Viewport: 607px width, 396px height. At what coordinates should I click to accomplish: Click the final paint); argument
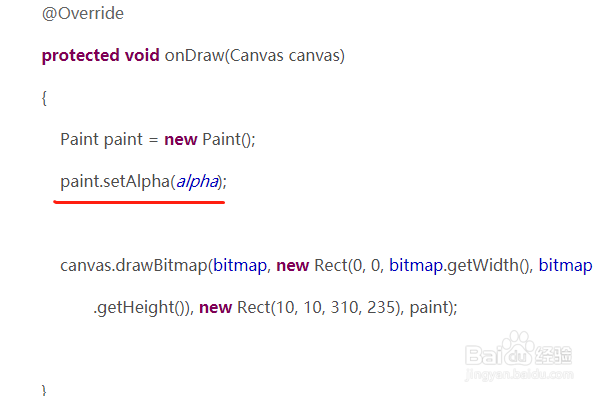434,308
